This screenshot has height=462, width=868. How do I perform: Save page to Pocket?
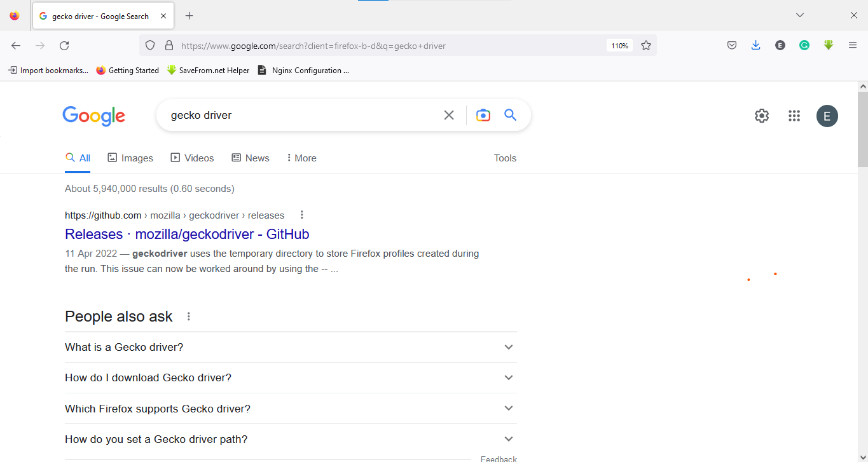(732, 45)
